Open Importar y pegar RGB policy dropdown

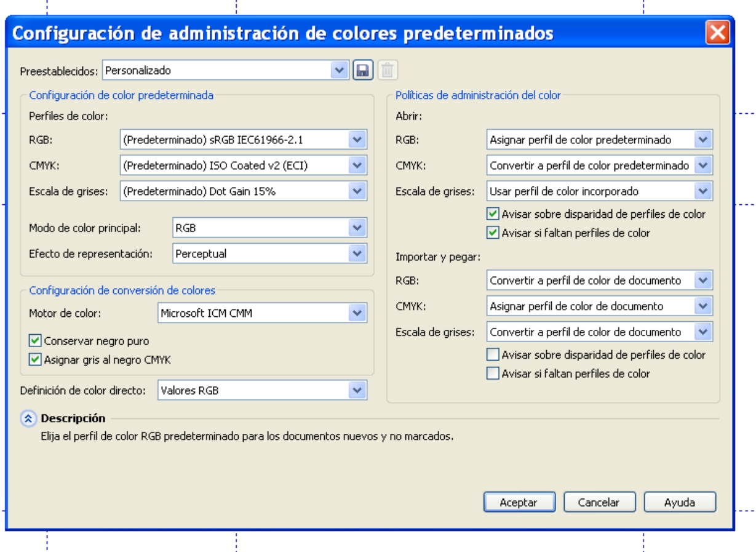(x=600, y=280)
